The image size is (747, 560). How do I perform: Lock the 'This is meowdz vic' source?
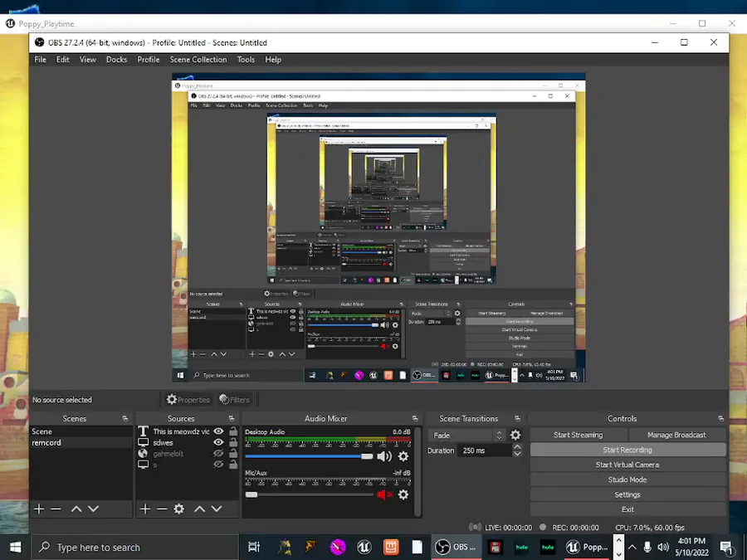233,431
